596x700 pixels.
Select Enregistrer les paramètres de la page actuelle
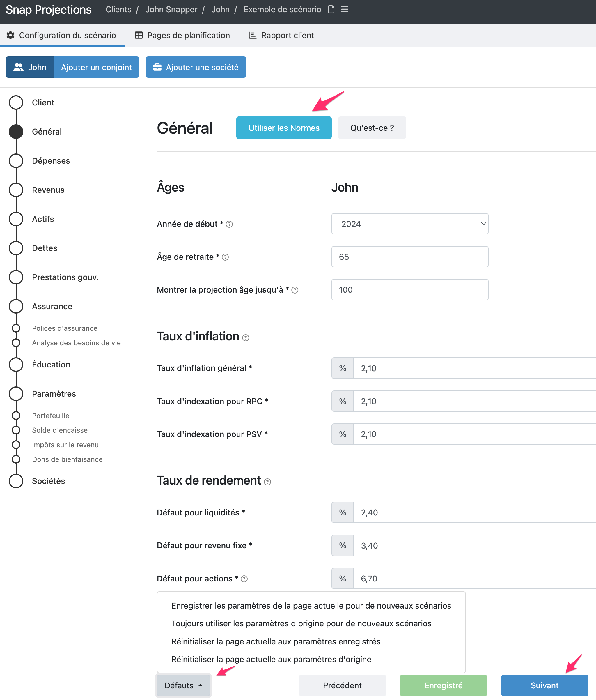click(311, 606)
